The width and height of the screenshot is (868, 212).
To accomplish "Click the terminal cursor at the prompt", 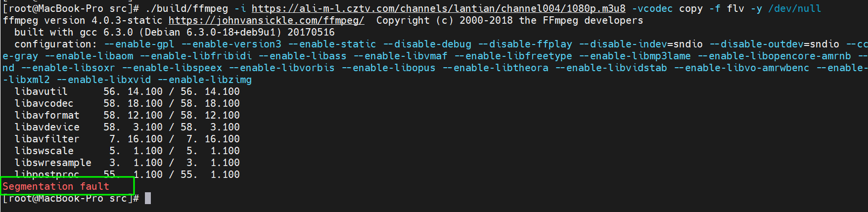I will (x=147, y=198).
